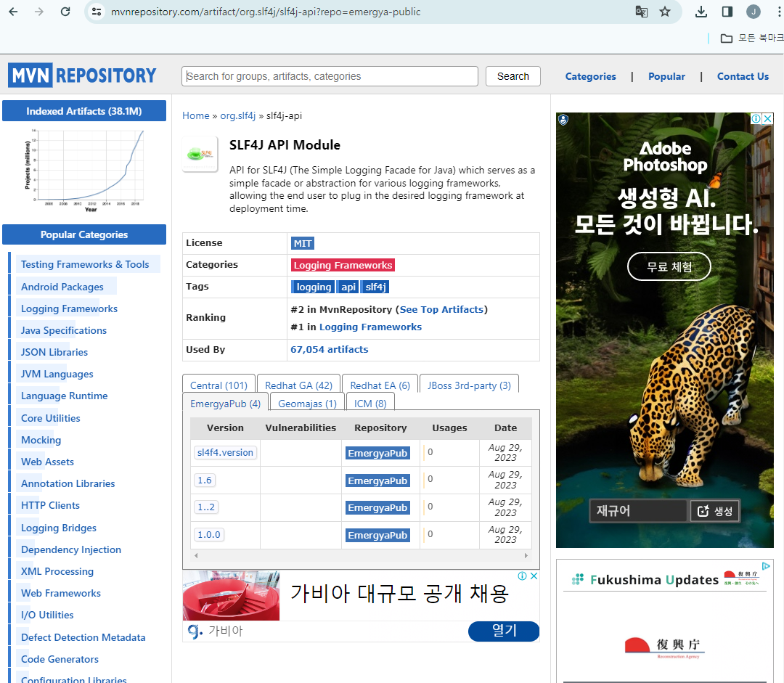Open Testing Frameworks & Tools category
Image resolution: width=784 pixels, height=683 pixels.
pos(85,264)
